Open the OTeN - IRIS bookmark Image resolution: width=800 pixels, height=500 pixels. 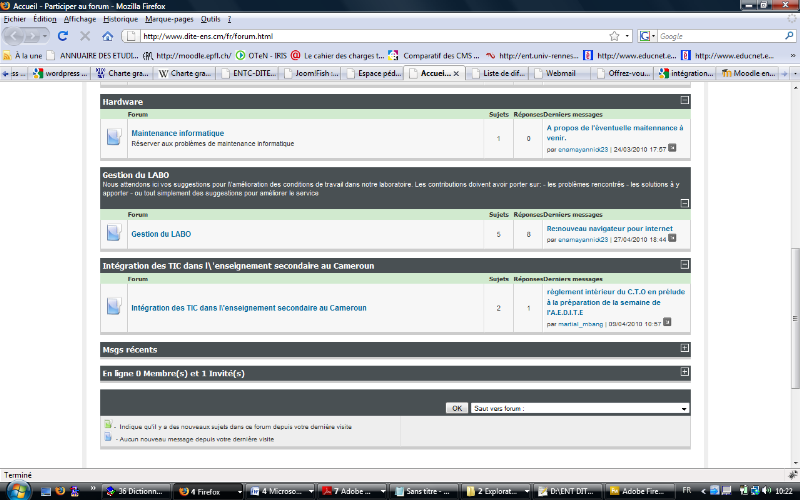tap(261, 55)
